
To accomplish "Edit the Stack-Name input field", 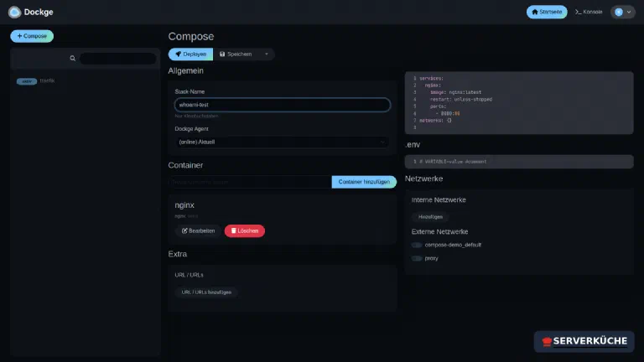I will tap(282, 105).
